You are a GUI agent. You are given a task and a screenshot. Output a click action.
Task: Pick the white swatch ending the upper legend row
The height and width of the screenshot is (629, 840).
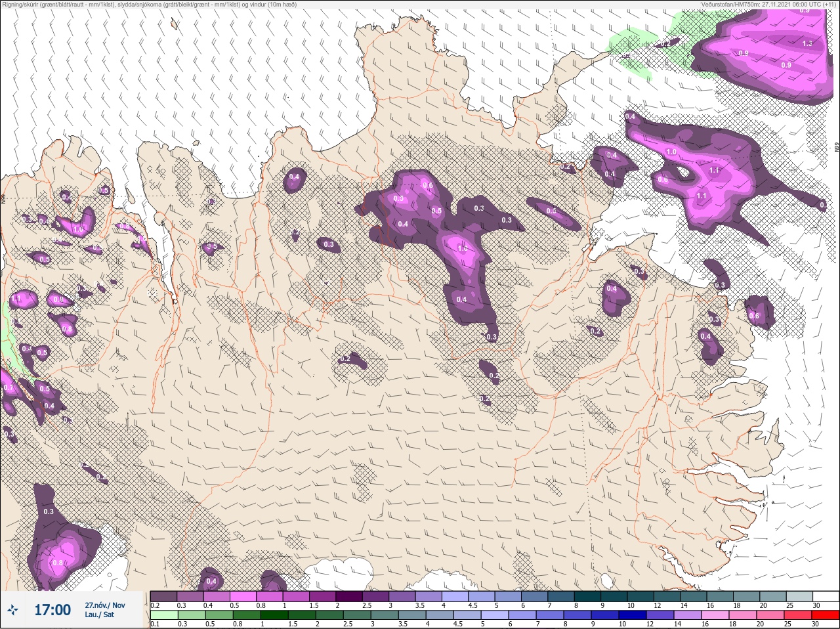click(x=826, y=596)
